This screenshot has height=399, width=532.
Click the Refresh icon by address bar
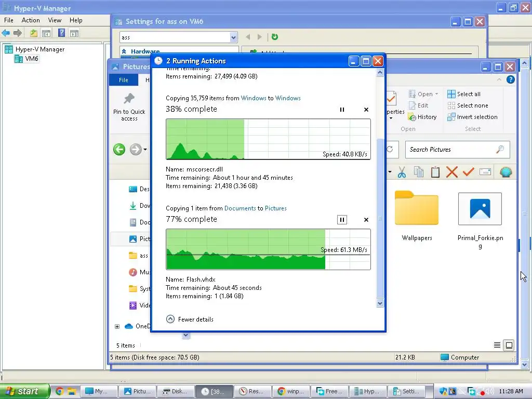(x=390, y=149)
